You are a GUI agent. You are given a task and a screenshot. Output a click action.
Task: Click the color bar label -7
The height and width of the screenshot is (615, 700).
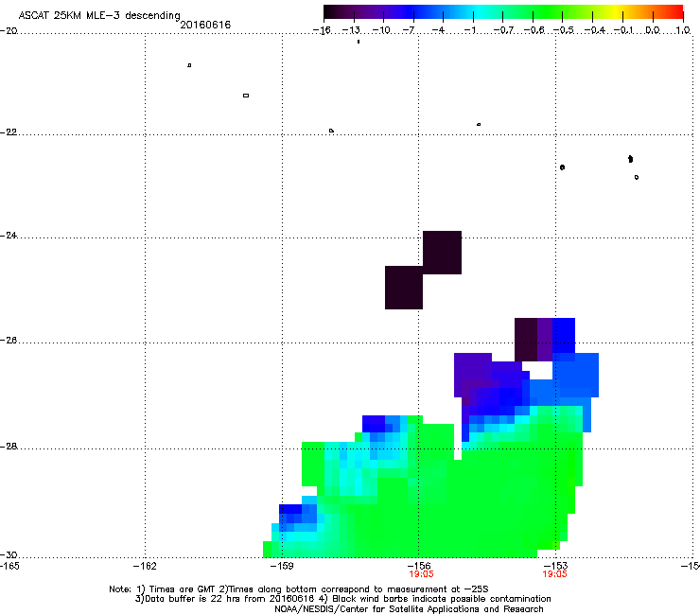[x=409, y=30]
